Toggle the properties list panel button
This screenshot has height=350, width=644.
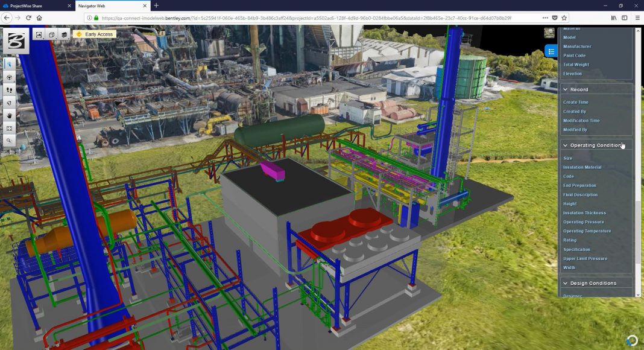click(x=551, y=51)
